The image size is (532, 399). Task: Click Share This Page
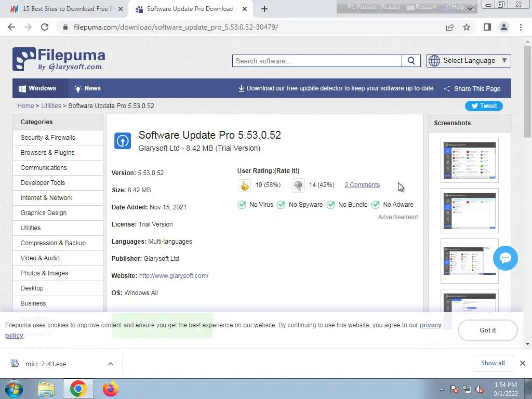(x=472, y=88)
